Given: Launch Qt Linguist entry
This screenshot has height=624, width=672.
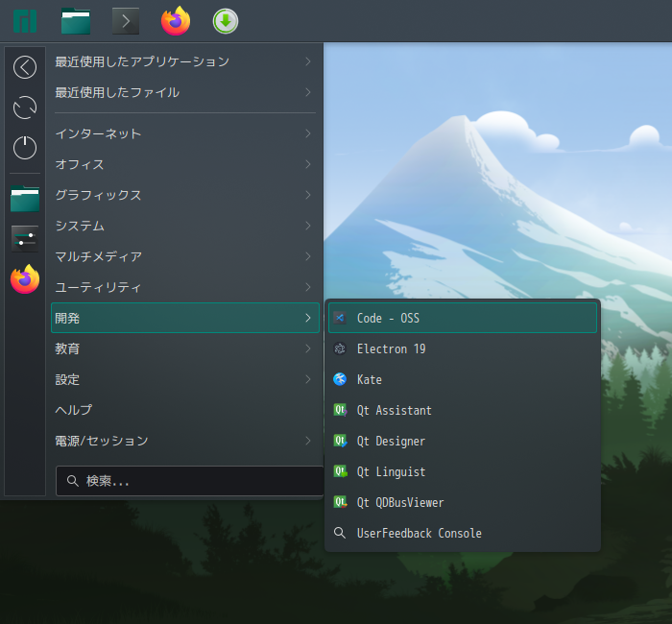Looking at the screenshot, I should (x=463, y=471).
